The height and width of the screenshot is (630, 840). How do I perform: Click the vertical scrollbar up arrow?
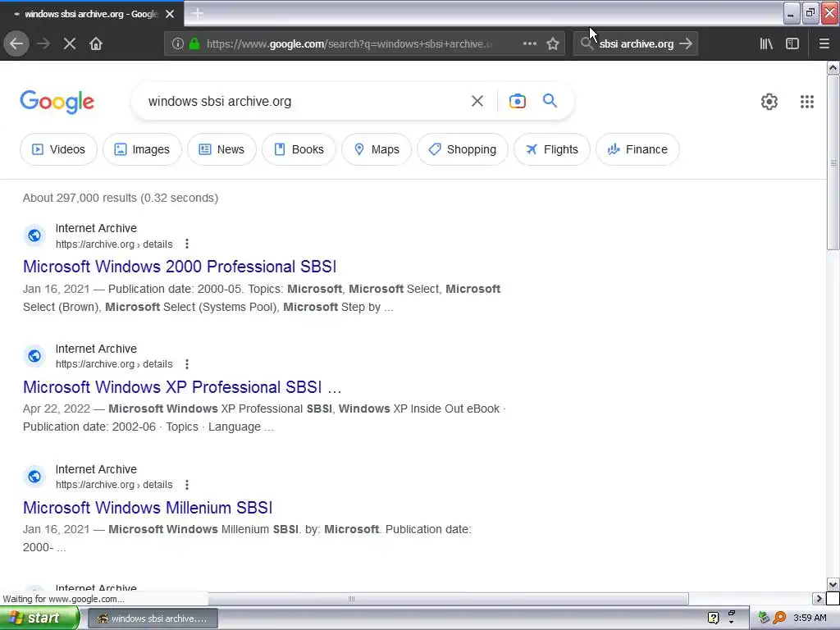[833, 67]
